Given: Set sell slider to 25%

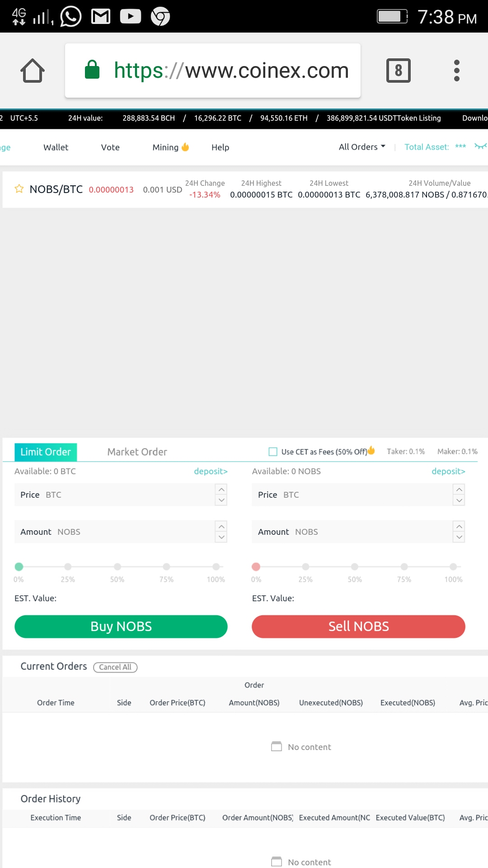Looking at the screenshot, I should [305, 566].
